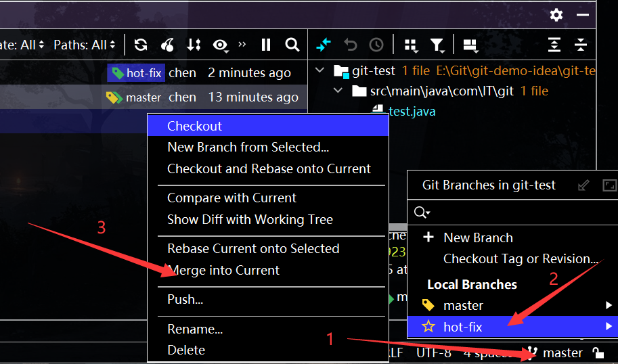Choose Checkout in the context menu
The height and width of the screenshot is (364, 618).
268,126
